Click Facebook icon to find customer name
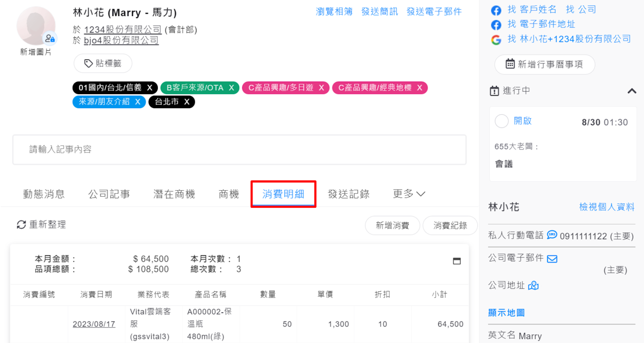 [496, 10]
